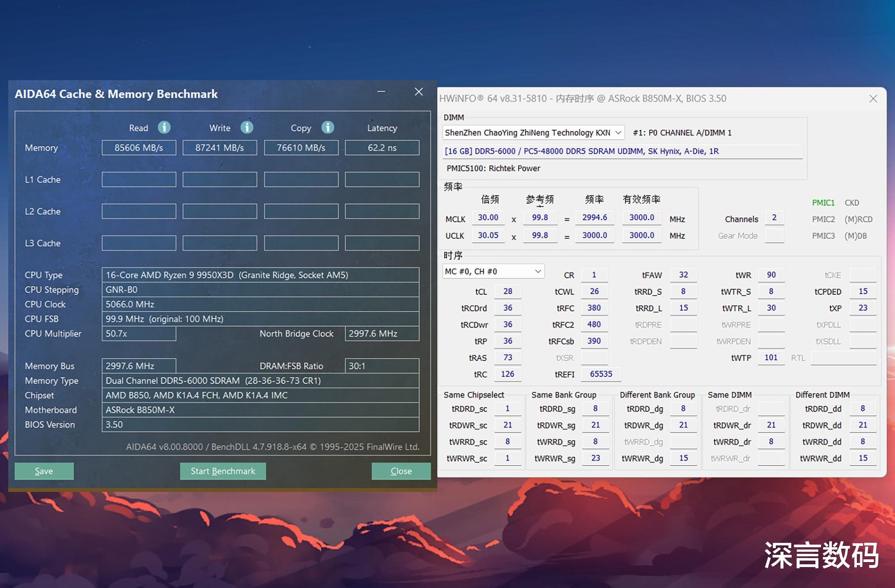Click the Write info icon

(x=247, y=128)
